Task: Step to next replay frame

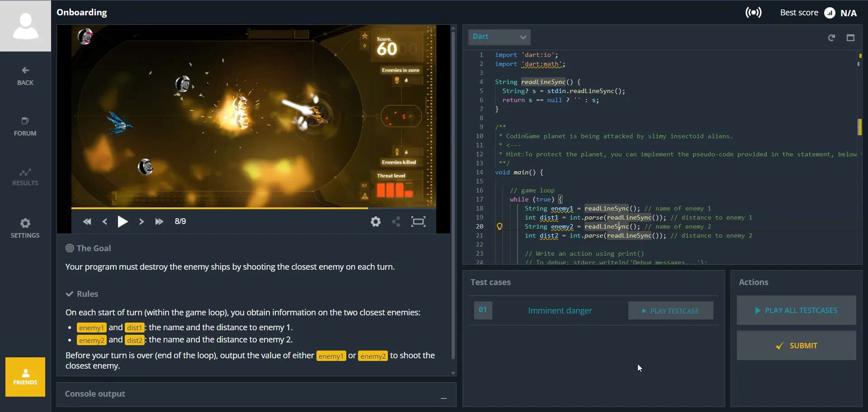Action: pos(142,221)
